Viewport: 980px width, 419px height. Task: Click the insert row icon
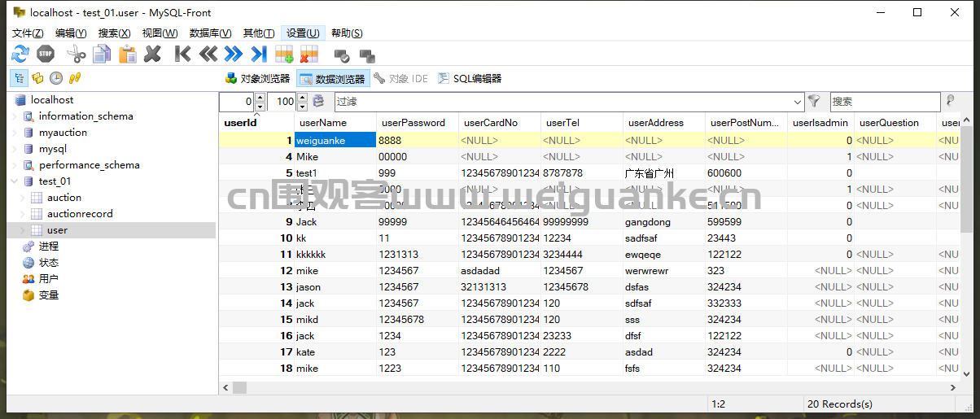click(x=284, y=55)
